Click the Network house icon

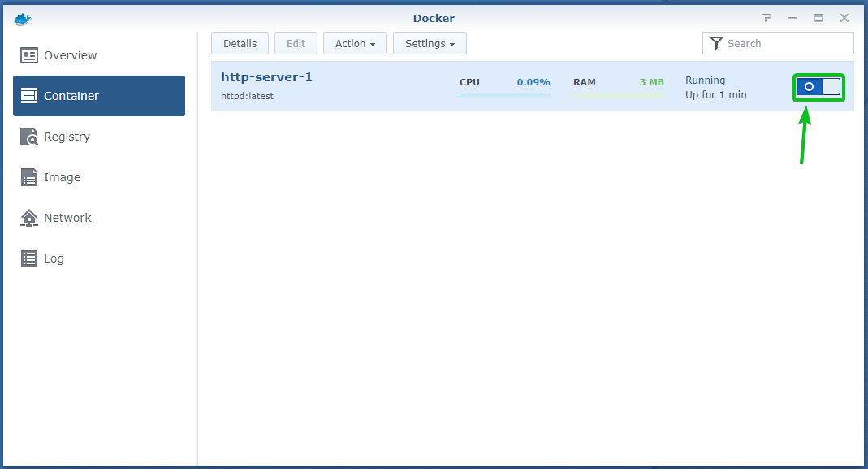pyautogui.click(x=29, y=218)
